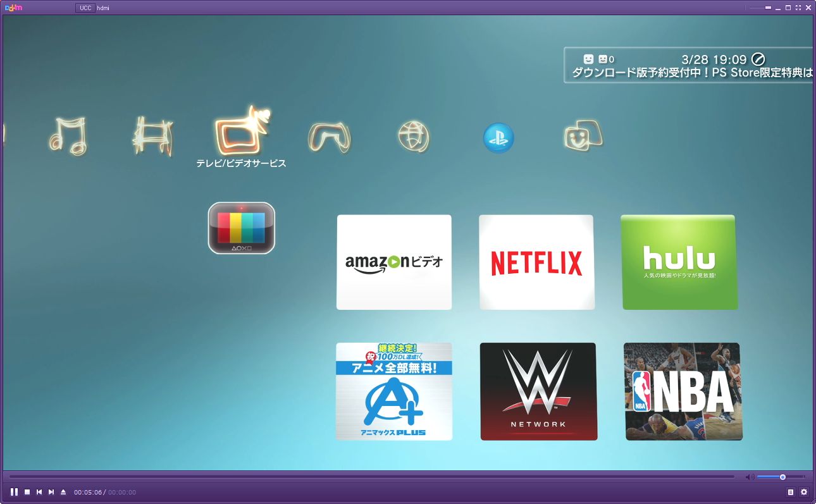Open the color-bar TV app icon

pos(242,228)
